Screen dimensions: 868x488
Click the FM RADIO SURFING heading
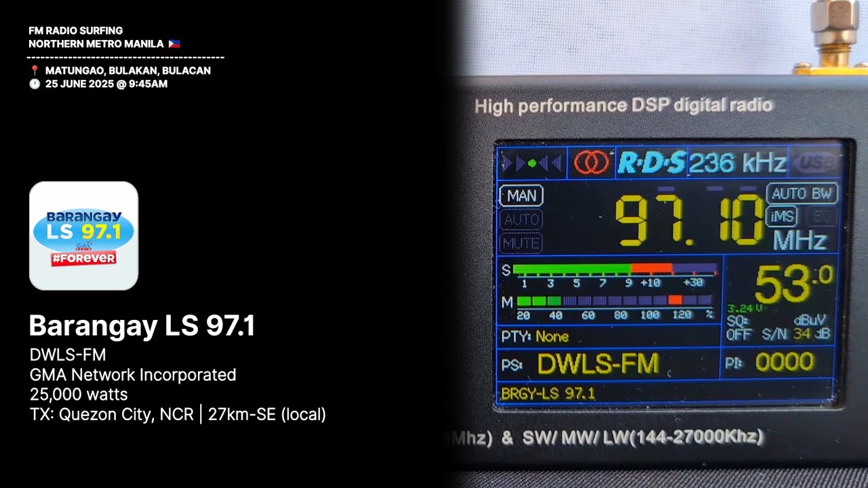76,30
